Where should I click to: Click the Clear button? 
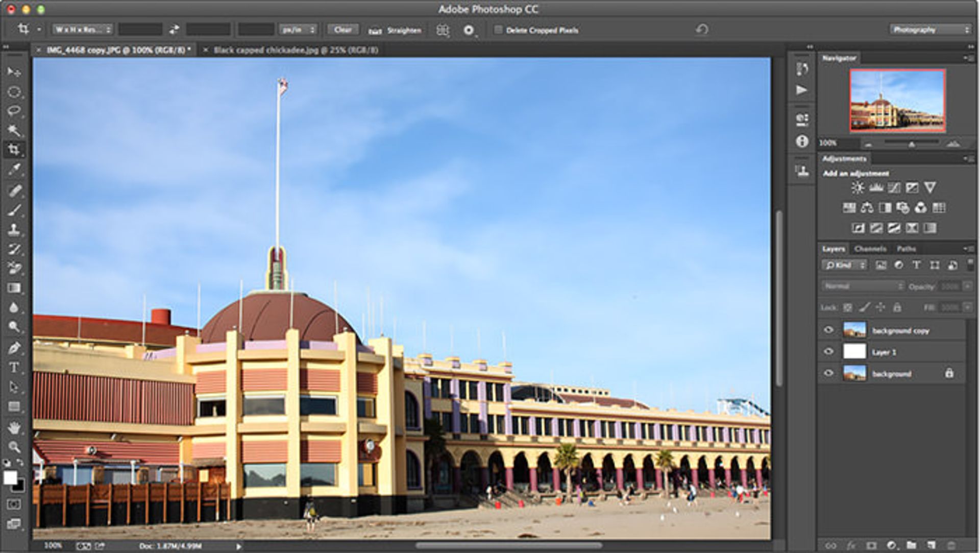click(x=342, y=30)
